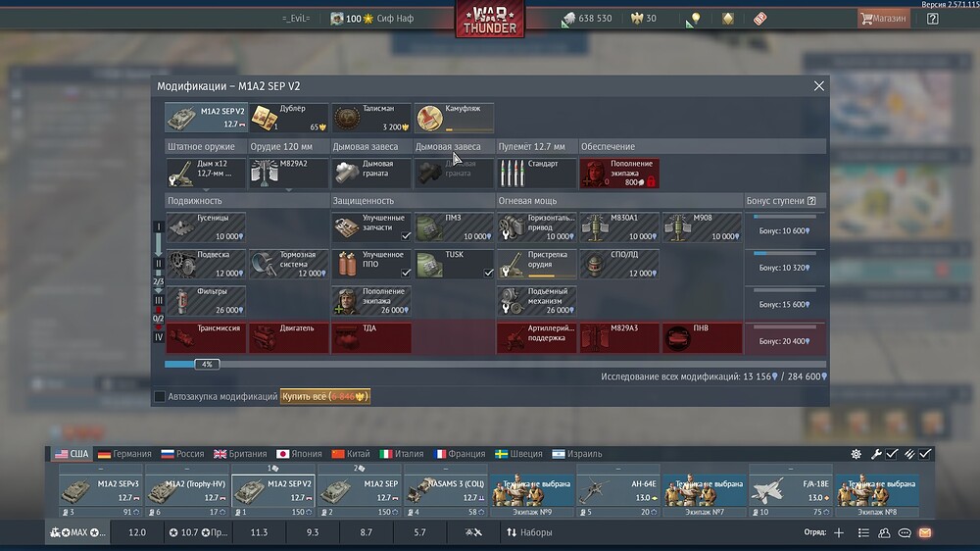Select the 11.3 lineup preset
This screenshot has height=551, width=980.
(x=259, y=533)
